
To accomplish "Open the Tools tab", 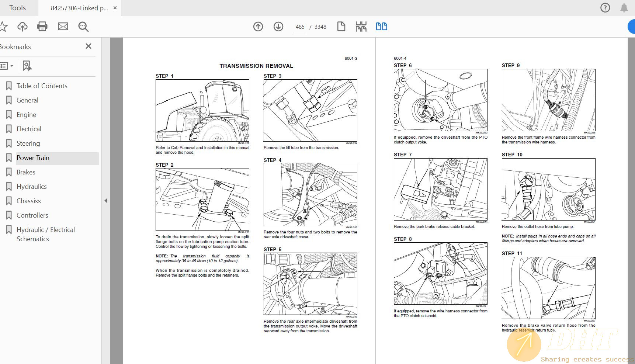I will 17,8.
